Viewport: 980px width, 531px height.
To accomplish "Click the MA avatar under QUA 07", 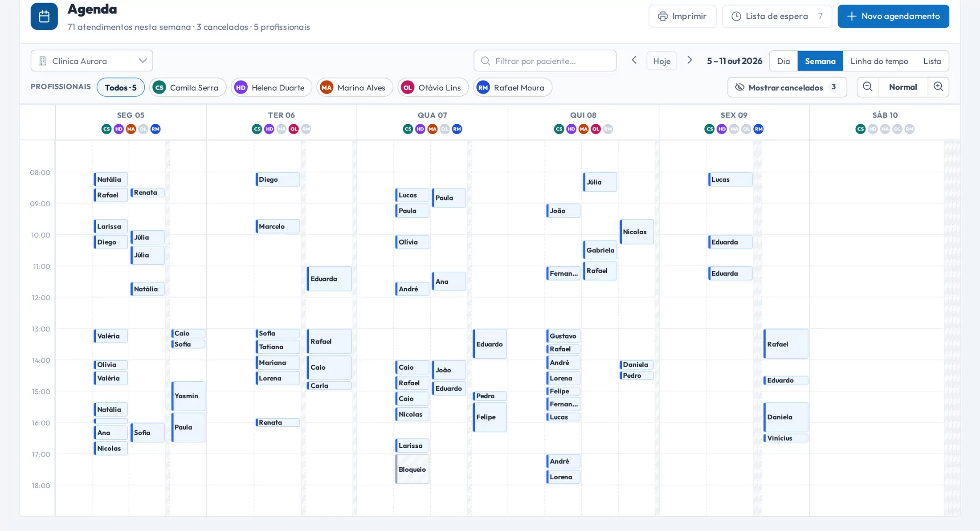I will tap(433, 129).
